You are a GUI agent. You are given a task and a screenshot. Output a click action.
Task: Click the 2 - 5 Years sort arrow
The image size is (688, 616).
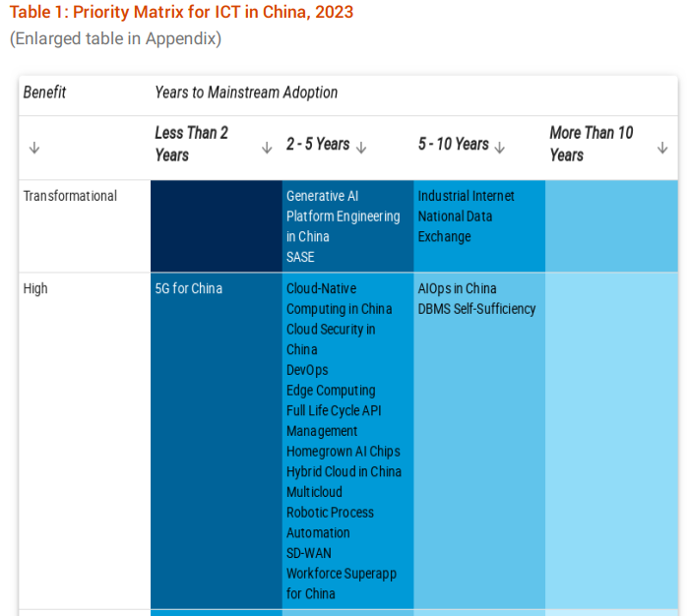(x=361, y=148)
